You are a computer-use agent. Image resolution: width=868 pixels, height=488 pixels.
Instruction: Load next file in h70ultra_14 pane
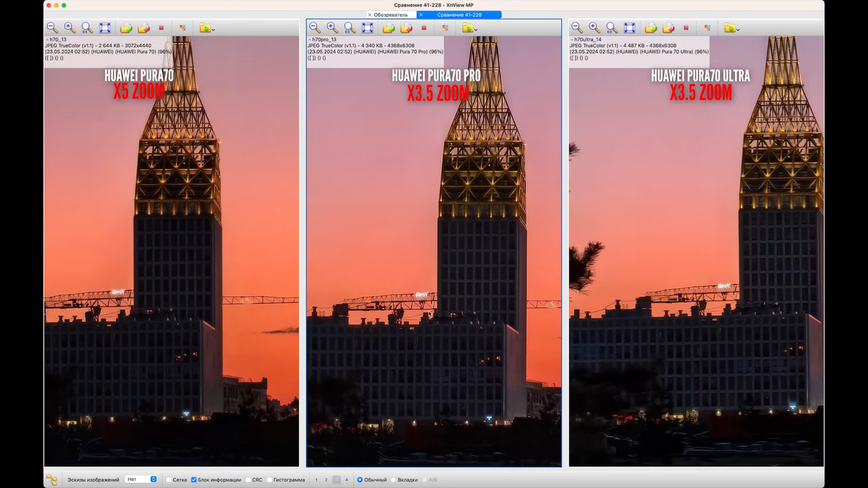651,27
